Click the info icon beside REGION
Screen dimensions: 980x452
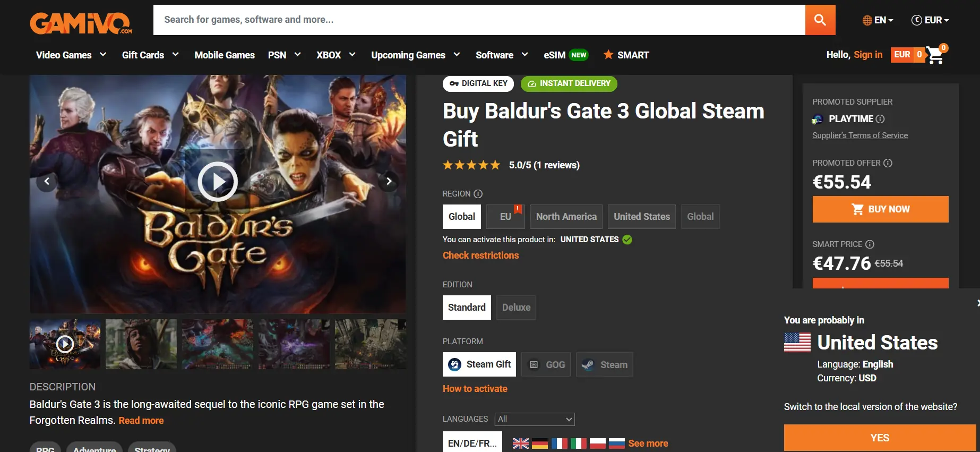478,194
